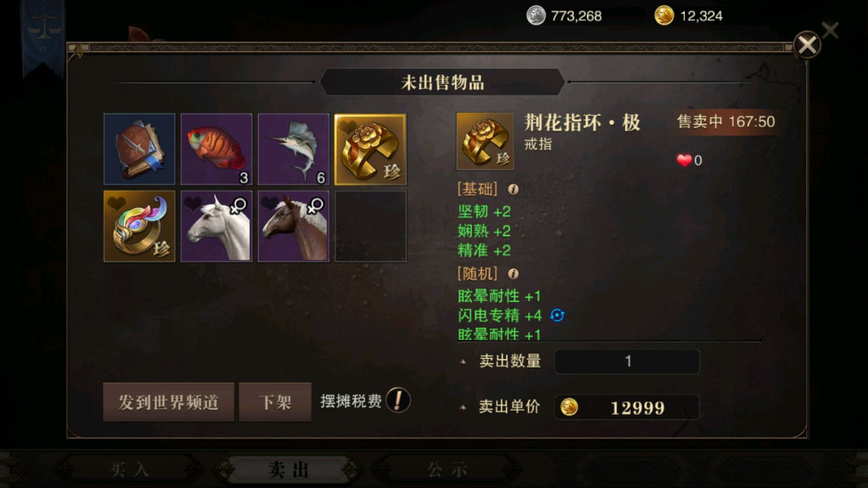Click 发到世界频道 button

click(168, 402)
